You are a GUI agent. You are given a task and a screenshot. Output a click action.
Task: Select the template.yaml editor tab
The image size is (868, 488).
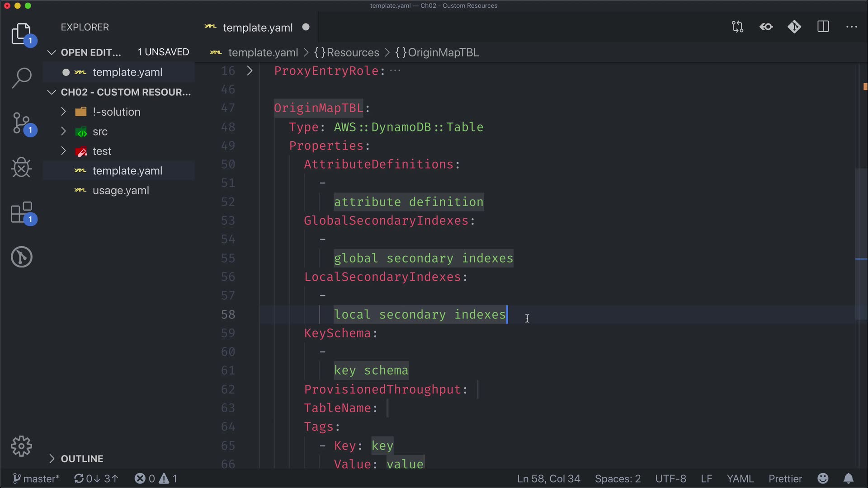(257, 28)
